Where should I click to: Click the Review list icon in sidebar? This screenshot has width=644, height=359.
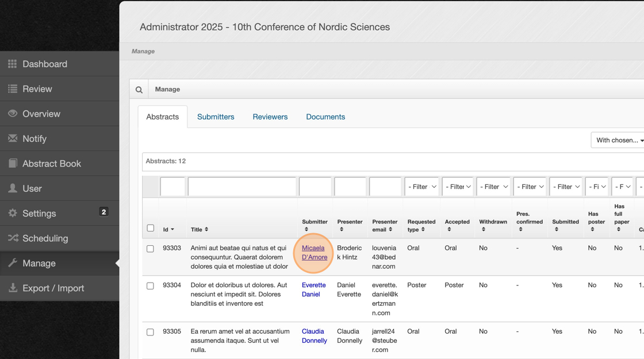(x=13, y=89)
